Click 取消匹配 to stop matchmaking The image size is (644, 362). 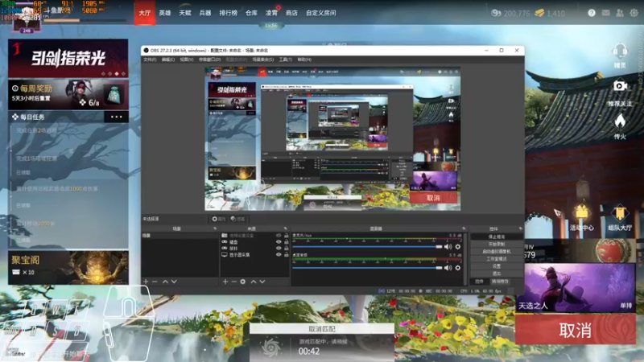[321, 329]
